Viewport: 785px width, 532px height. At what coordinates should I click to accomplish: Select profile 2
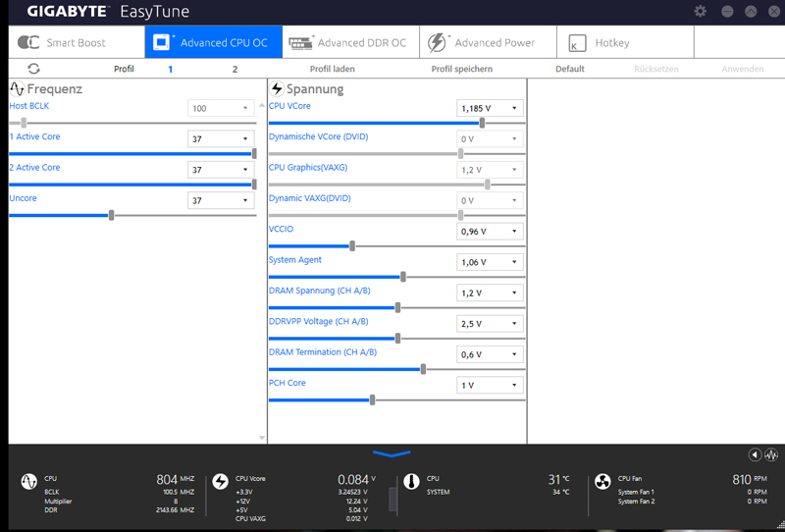(235, 69)
